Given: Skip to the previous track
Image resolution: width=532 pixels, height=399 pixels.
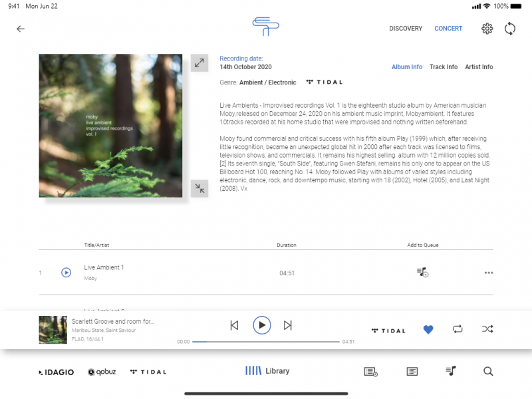Looking at the screenshot, I should (x=234, y=325).
